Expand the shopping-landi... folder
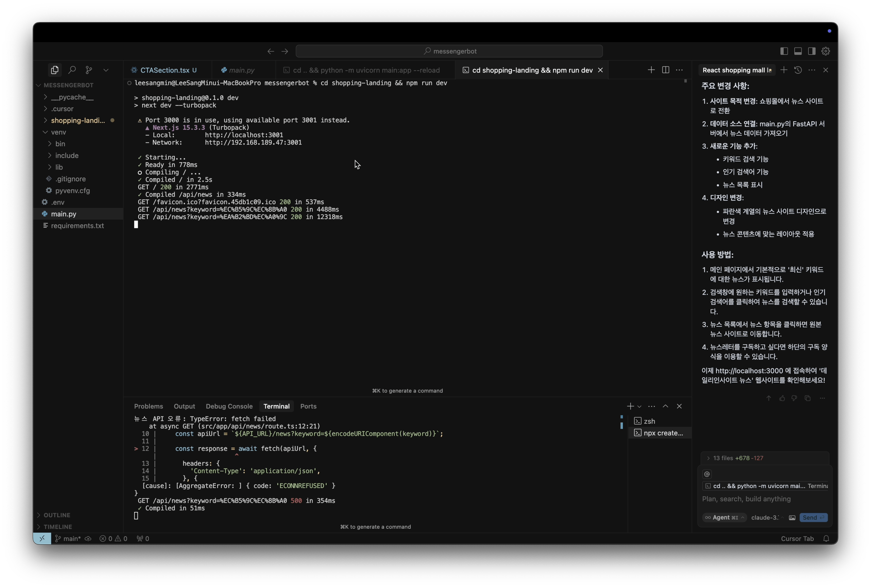Viewport: 871px width, 588px height. 78,121
